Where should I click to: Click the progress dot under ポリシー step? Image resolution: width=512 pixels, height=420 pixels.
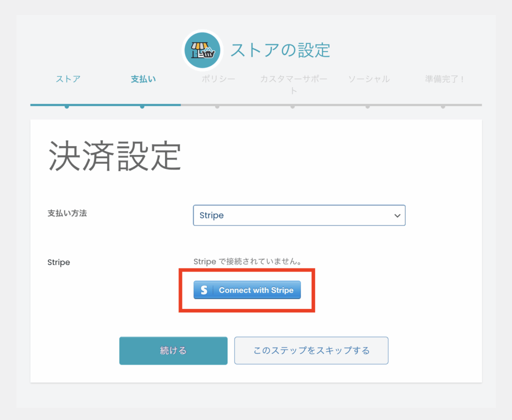pos(217,106)
